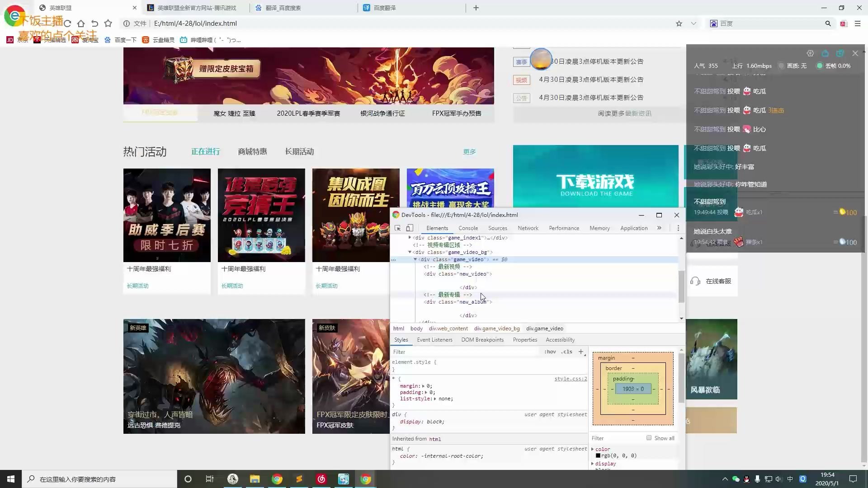Expand computed color property
Viewport: 868px width, 488px height.
pos(593,449)
